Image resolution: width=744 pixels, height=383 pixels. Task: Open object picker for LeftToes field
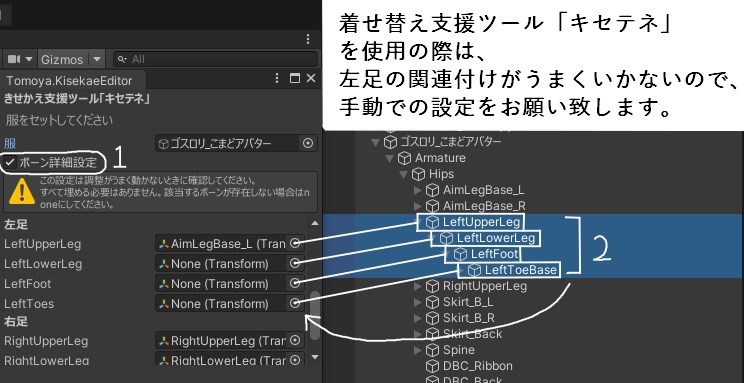point(295,303)
